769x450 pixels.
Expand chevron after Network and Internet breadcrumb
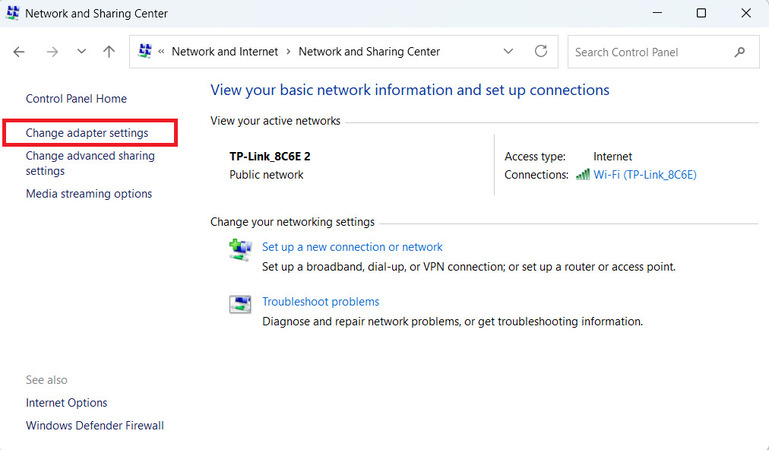click(x=289, y=52)
